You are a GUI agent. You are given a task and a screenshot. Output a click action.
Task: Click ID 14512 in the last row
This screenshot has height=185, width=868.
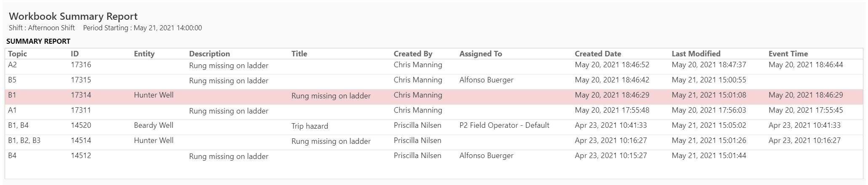(x=81, y=156)
